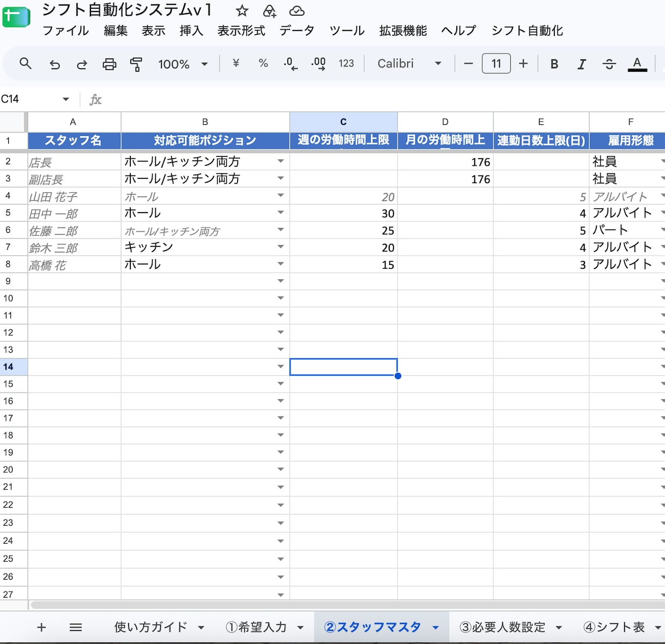Open the 編集 menu
The width and height of the screenshot is (665, 644).
click(x=116, y=31)
